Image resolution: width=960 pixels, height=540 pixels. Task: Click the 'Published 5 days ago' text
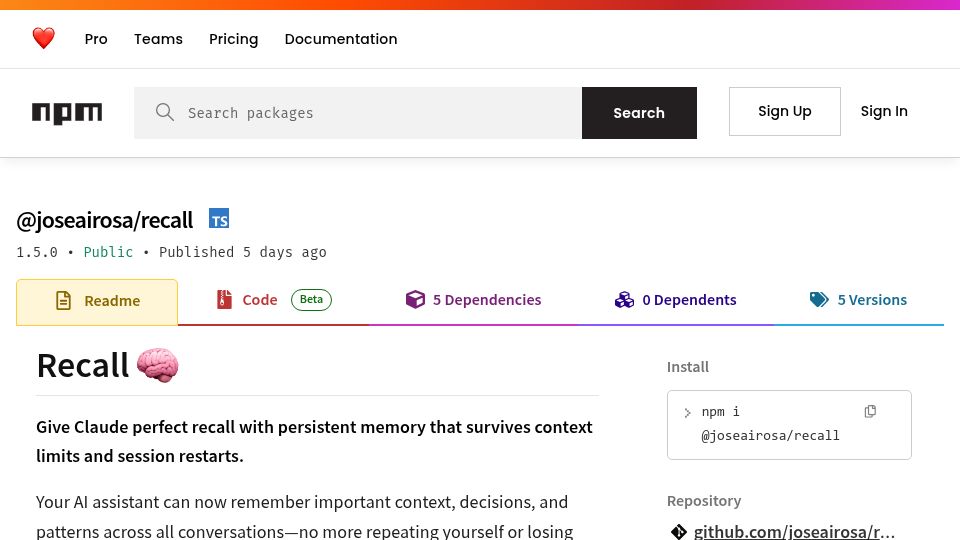pyautogui.click(x=242, y=252)
